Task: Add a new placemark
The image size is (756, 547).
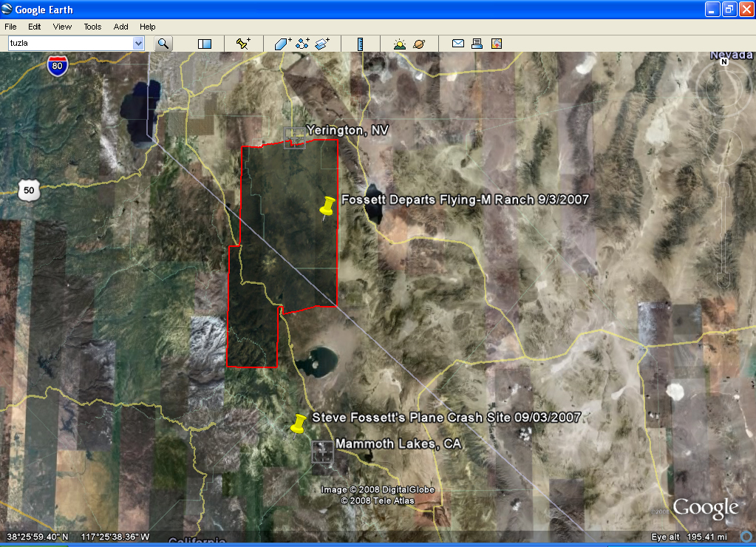Action: tap(243, 44)
